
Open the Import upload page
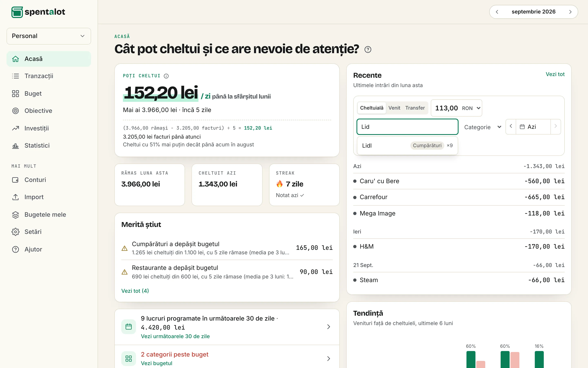coord(49,197)
